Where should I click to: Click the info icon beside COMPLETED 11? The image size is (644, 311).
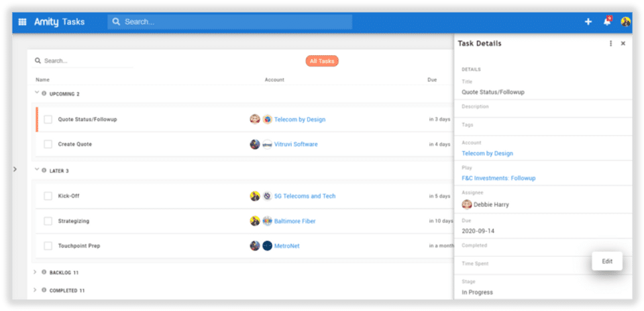point(44,290)
